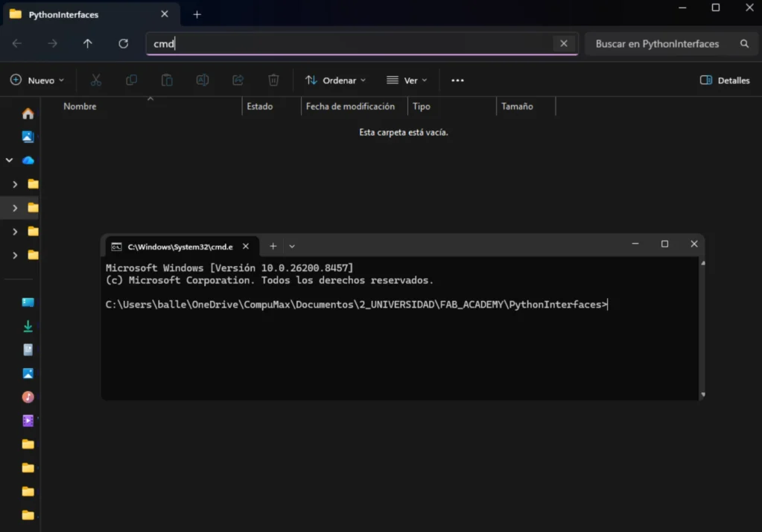Navigate up one folder level
762x532 pixels.
[87, 44]
